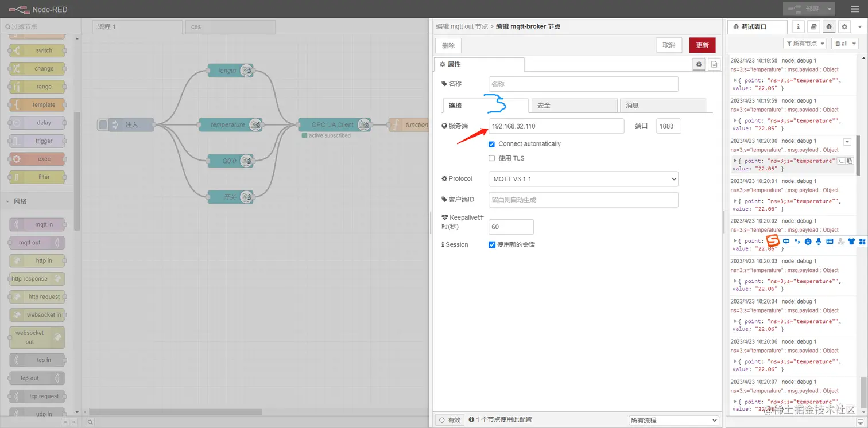The height and width of the screenshot is (428, 868).
Task: Select the ces flow tab
Action: click(230, 27)
